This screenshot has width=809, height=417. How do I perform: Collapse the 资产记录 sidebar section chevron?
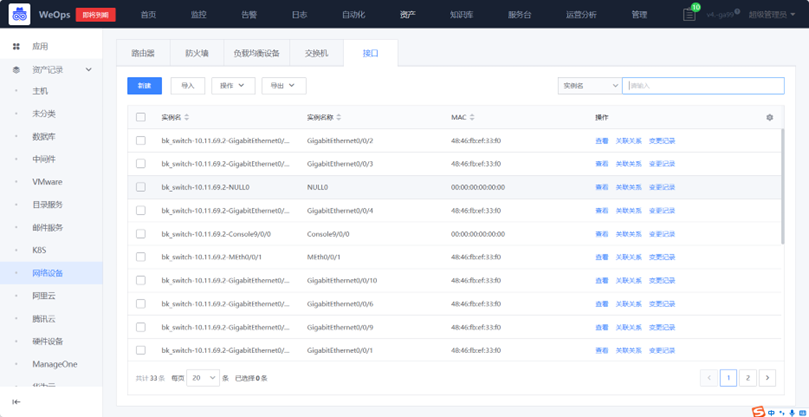click(89, 70)
